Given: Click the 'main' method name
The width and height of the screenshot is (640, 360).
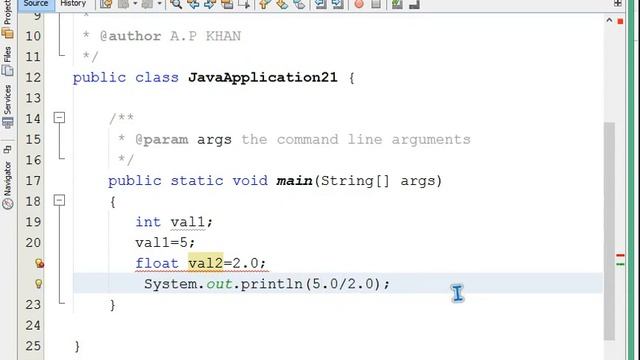Looking at the screenshot, I should pyautogui.click(x=294, y=180).
